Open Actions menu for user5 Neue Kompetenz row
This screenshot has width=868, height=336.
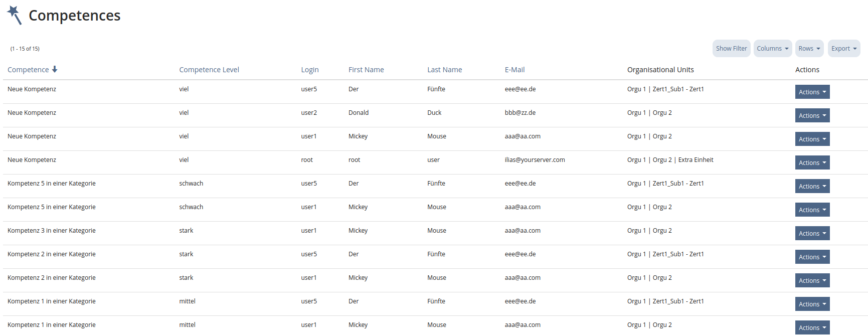point(812,92)
